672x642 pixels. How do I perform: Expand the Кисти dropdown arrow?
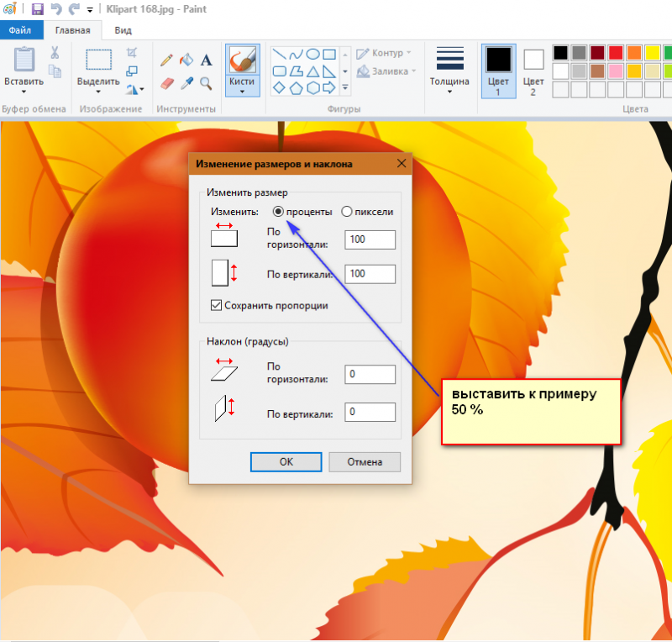pos(242,92)
